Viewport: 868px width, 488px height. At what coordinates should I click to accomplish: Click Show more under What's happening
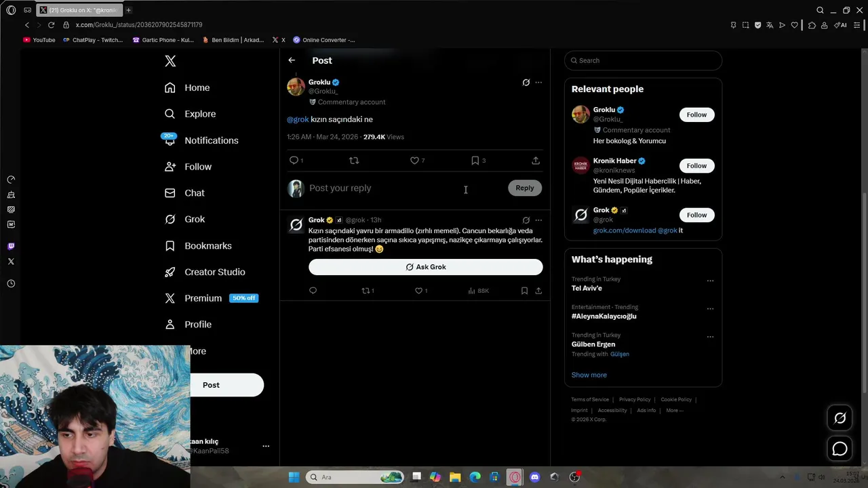589,375
